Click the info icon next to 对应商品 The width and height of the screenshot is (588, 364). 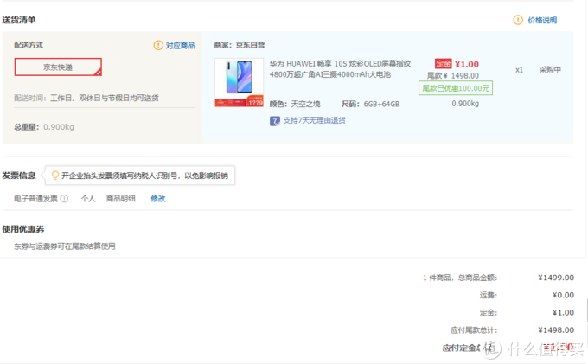click(158, 45)
